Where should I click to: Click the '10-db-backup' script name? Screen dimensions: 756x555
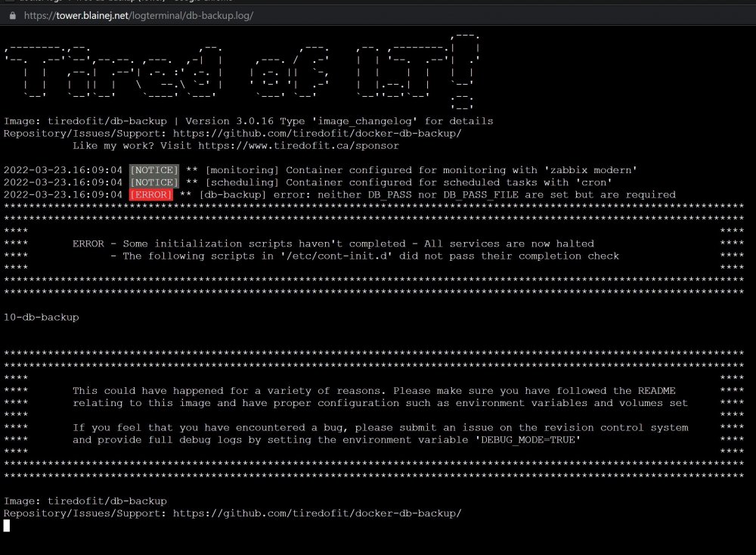click(42, 318)
